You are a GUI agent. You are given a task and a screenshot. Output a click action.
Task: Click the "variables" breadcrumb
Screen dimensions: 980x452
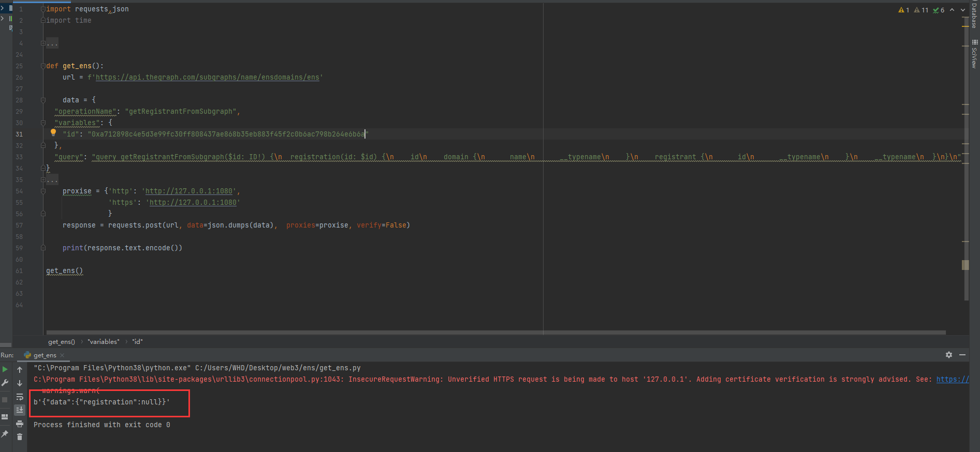pos(104,342)
